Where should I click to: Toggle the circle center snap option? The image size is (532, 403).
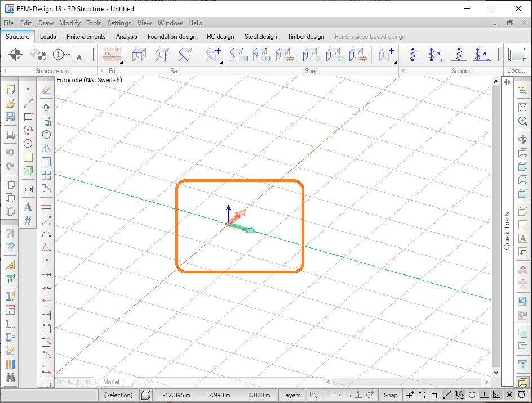[x=472, y=395]
